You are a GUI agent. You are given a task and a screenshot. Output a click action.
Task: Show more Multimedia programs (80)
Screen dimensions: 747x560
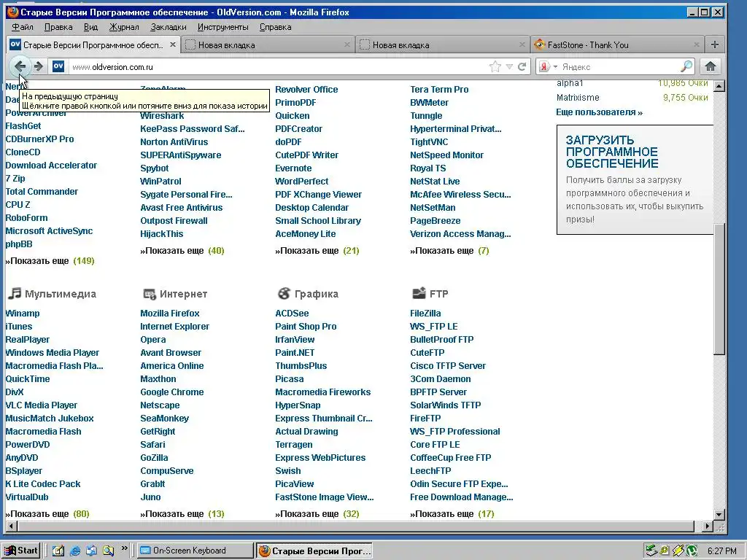pyautogui.click(x=47, y=514)
